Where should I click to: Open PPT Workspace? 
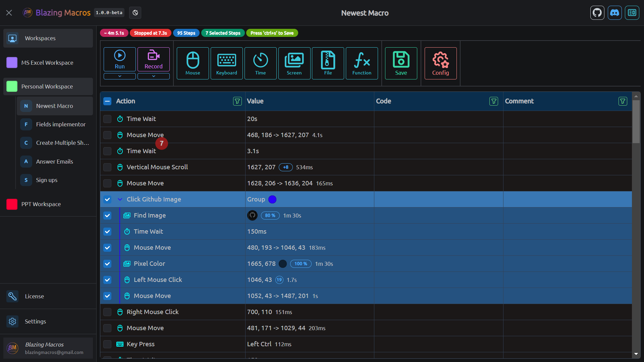pos(48,204)
